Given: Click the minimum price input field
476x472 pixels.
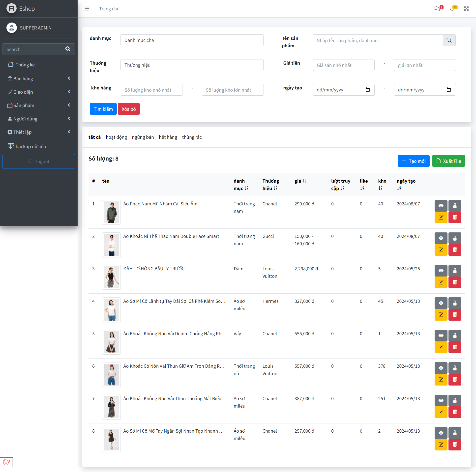Looking at the screenshot, I should tap(343, 65).
